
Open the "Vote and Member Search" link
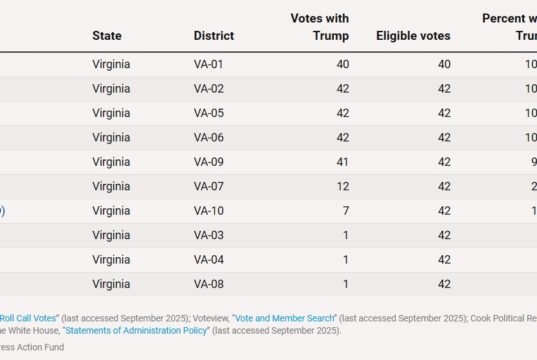point(284,318)
